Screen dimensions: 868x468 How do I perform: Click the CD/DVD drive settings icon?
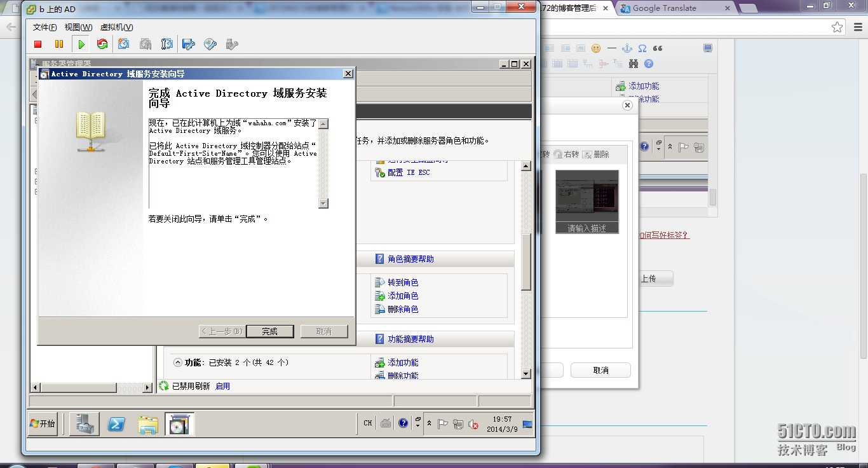click(x=210, y=44)
